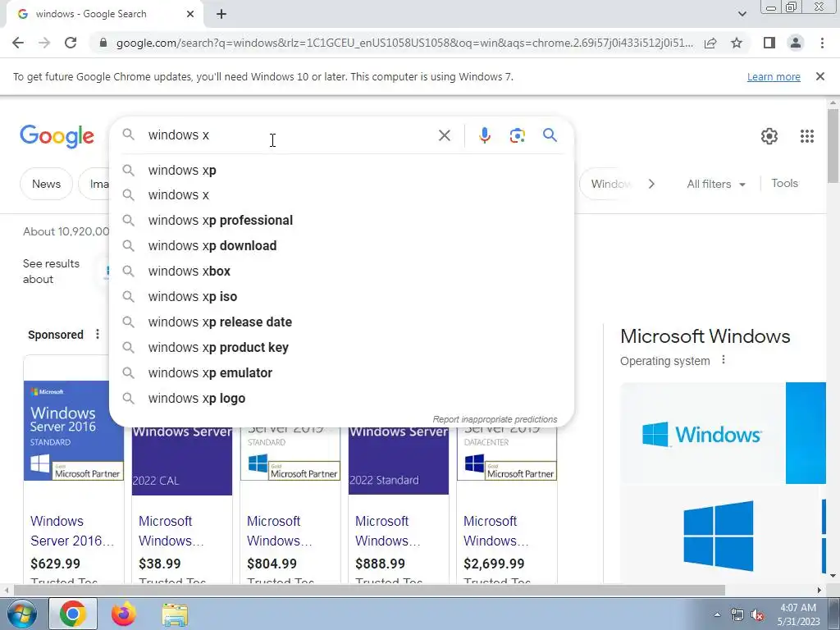Select suggestion "windows xp download"
Image resolution: width=840 pixels, height=630 pixels.
click(x=341, y=246)
